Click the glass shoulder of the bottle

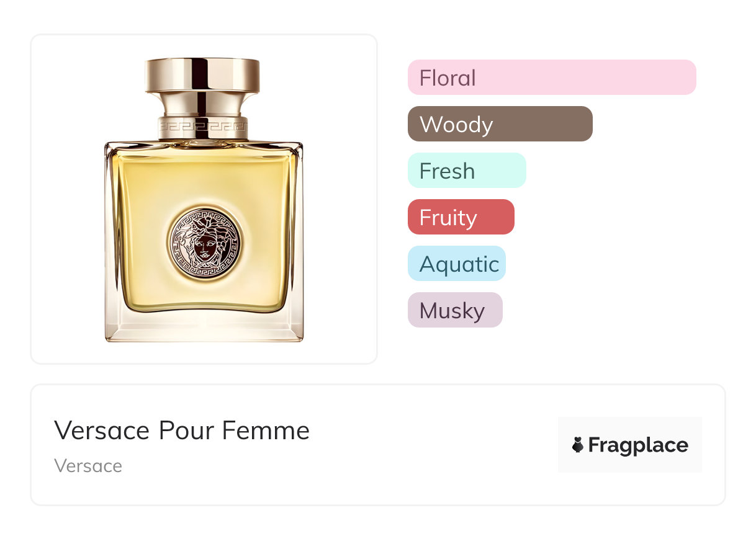[x=204, y=146]
